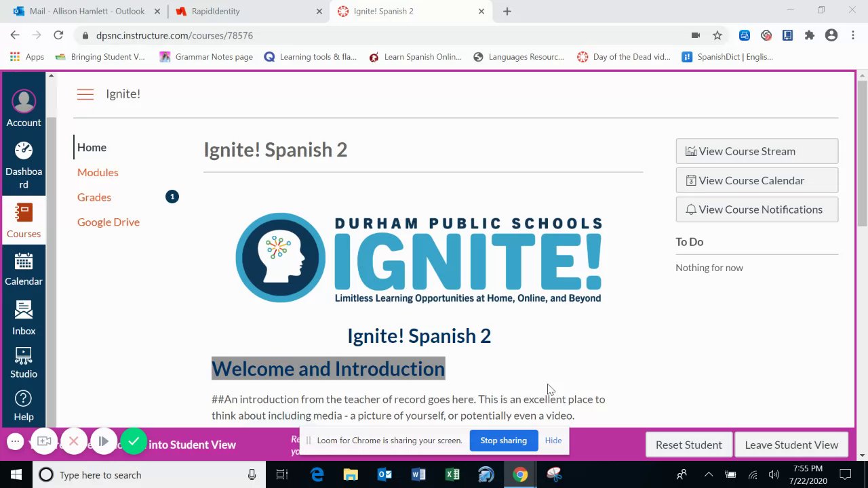The width and height of the screenshot is (868, 488).
Task: Click the View Course Calendar button
Action: (757, 180)
